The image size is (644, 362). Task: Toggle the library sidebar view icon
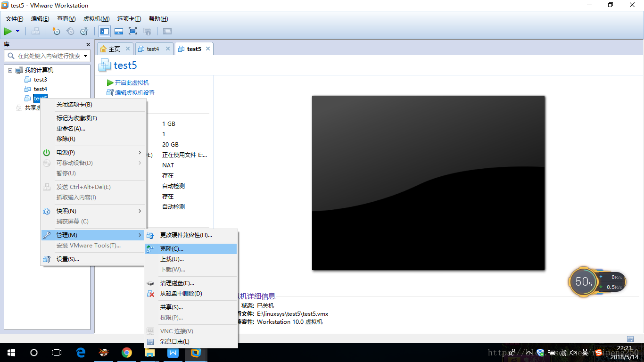pyautogui.click(x=105, y=31)
